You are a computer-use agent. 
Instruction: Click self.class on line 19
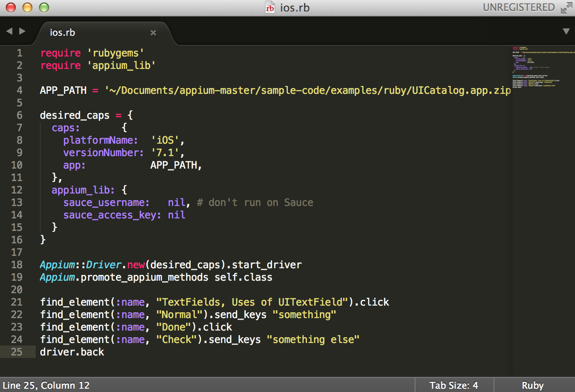pyautogui.click(x=243, y=277)
